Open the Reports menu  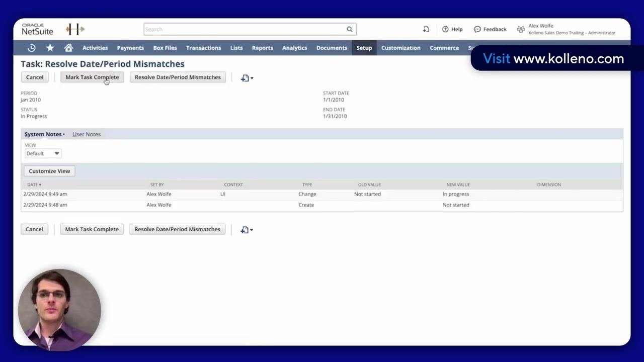(x=263, y=48)
